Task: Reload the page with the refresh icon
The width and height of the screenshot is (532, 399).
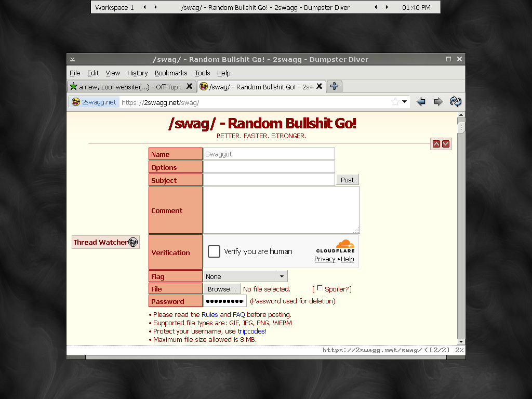Action: pyautogui.click(x=455, y=101)
